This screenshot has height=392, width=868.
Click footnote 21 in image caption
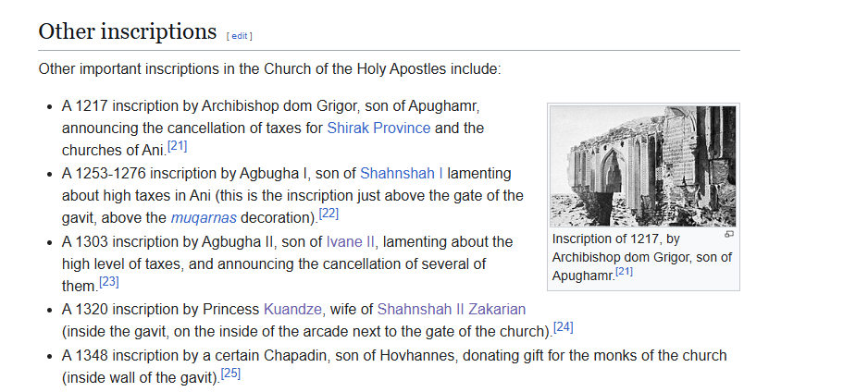[624, 272]
